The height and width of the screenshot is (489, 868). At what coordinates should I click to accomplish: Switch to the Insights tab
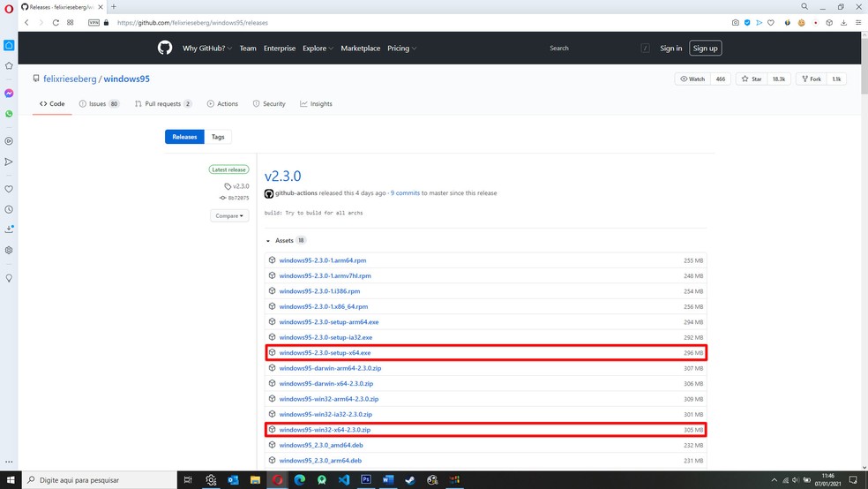click(316, 103)
